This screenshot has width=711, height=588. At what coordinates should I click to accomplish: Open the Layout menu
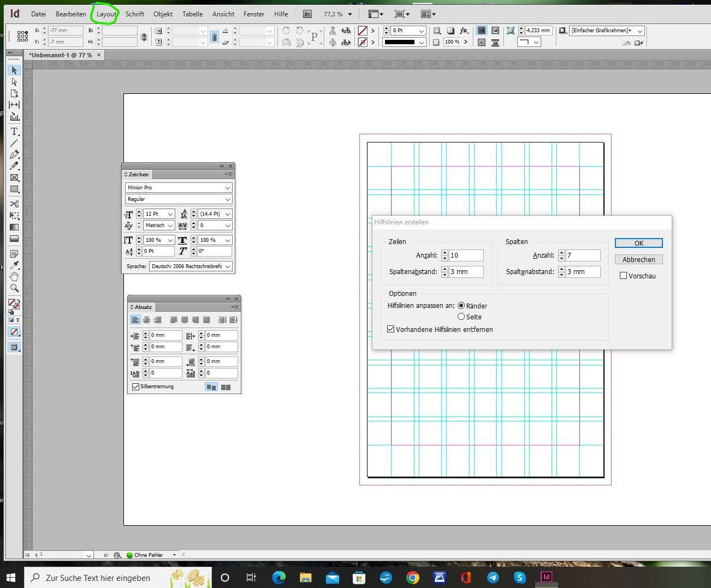(x=106, y=14)
